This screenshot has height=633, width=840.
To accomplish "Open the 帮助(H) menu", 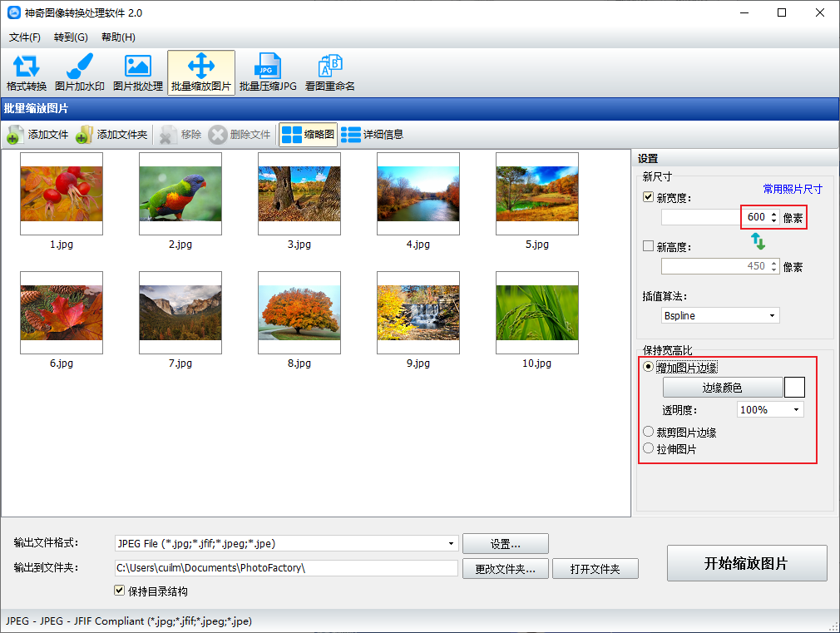I will point(118,37).
